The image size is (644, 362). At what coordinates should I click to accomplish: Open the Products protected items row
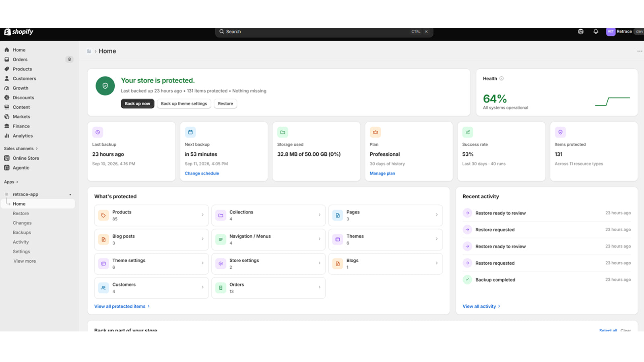point(151,215)
